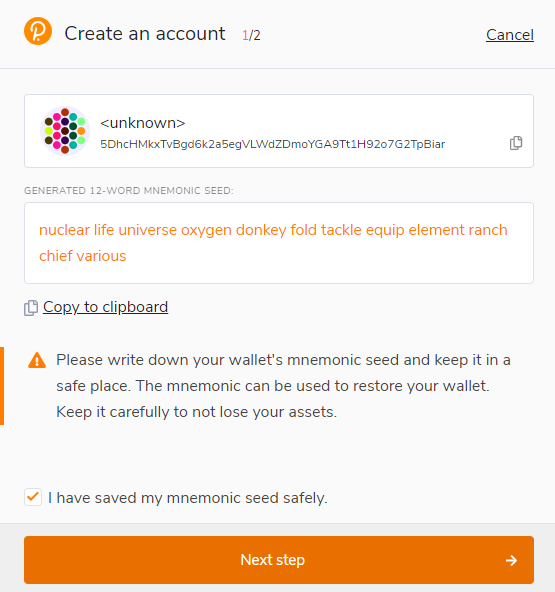The width and height of the screenshot is (555, 592).
Task: Click inside the mnemonic seed phrase box
Action: 279,243
